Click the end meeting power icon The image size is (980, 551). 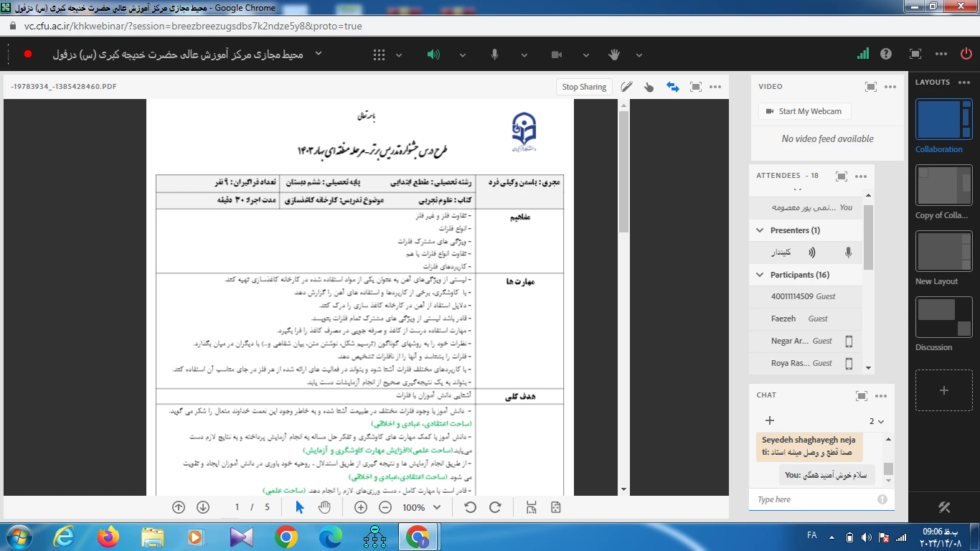click(966, 55)
